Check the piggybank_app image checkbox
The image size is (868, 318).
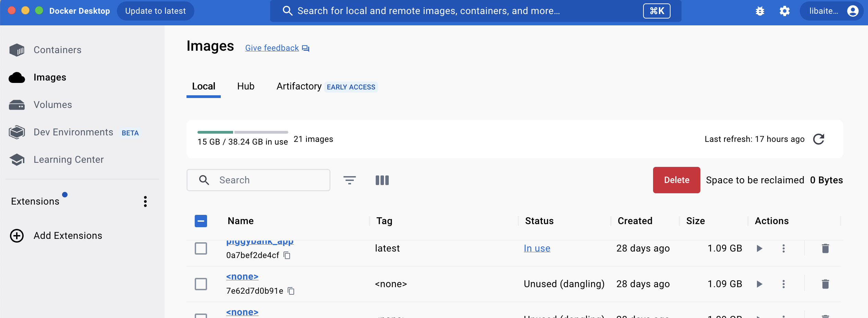pyautogui.click(x=201, y=248)
